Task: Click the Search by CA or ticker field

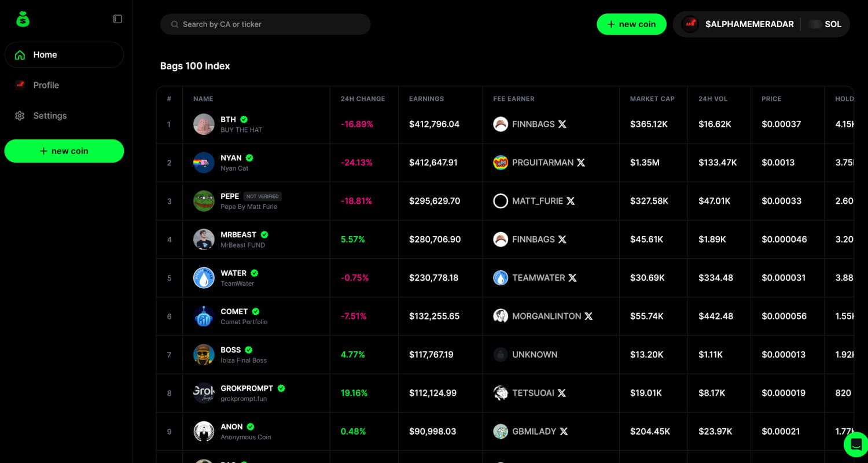Action: point(265,24)
